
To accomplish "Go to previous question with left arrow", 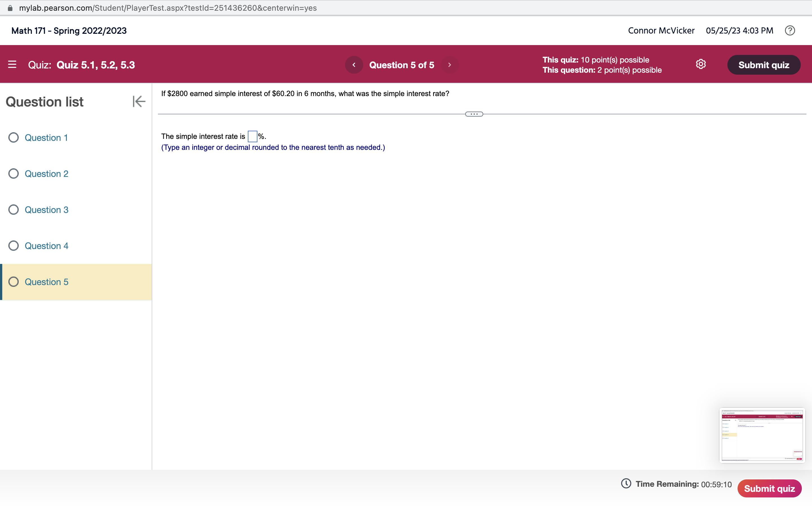I will tap(354, 65).
